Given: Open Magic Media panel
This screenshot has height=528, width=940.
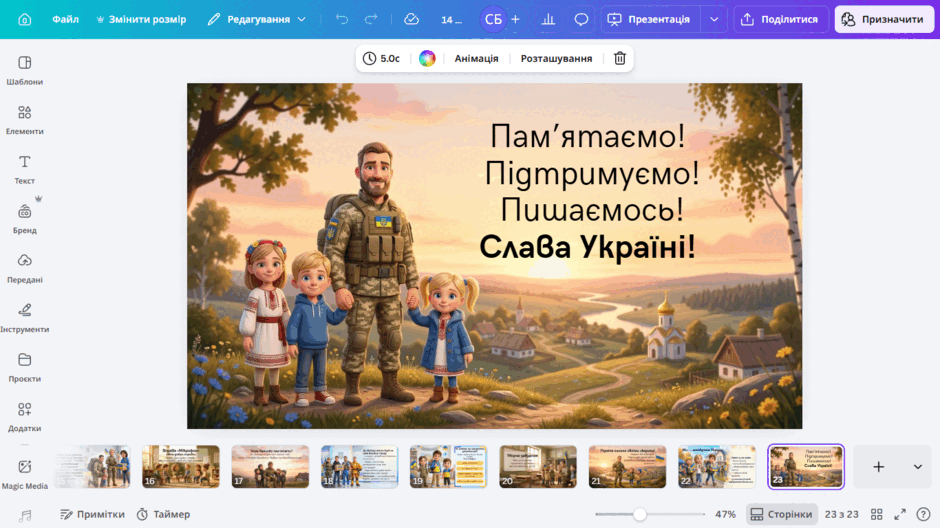Looking at the screenshot, I should 25,474.
